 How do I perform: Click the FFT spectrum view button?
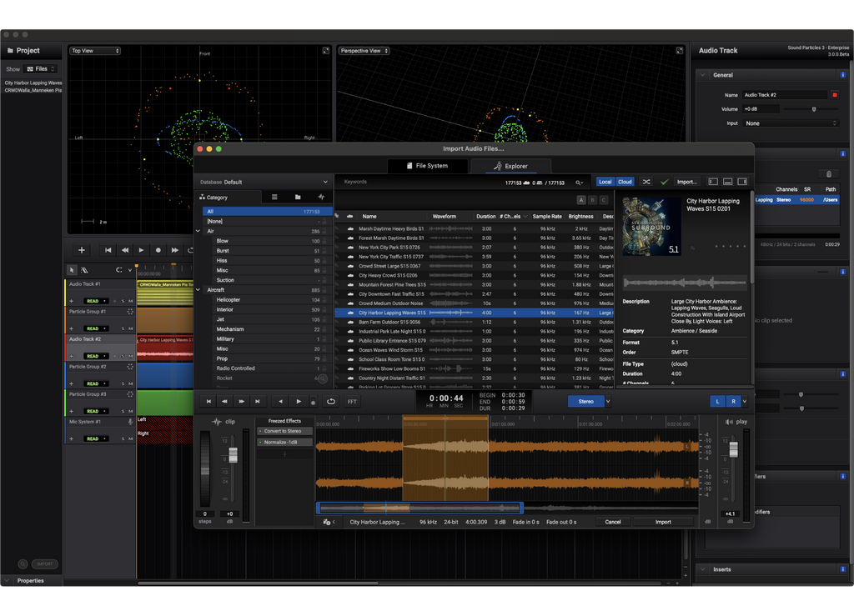[352, 402]
